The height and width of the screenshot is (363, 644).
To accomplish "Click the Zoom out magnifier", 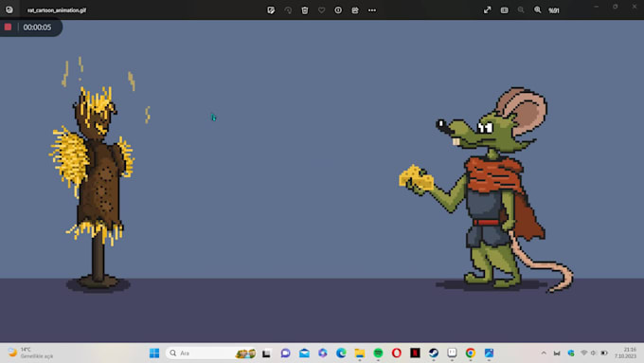I will pos(521,9).
